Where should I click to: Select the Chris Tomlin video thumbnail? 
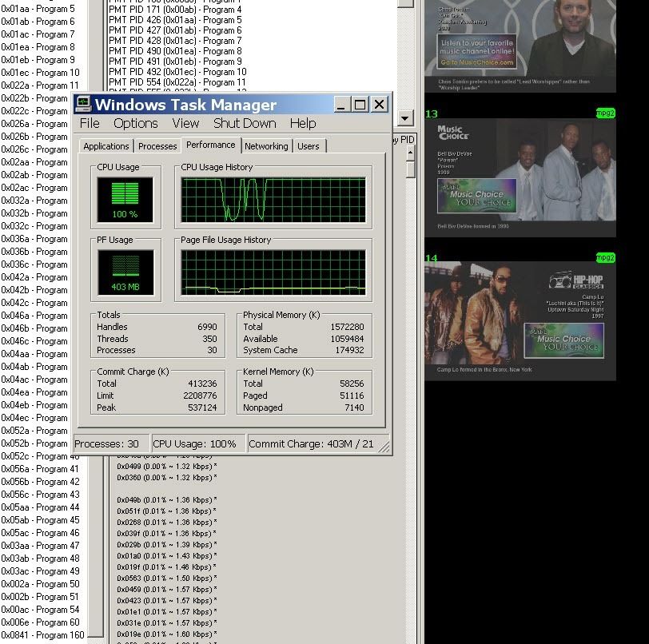(x=520, y=46)
